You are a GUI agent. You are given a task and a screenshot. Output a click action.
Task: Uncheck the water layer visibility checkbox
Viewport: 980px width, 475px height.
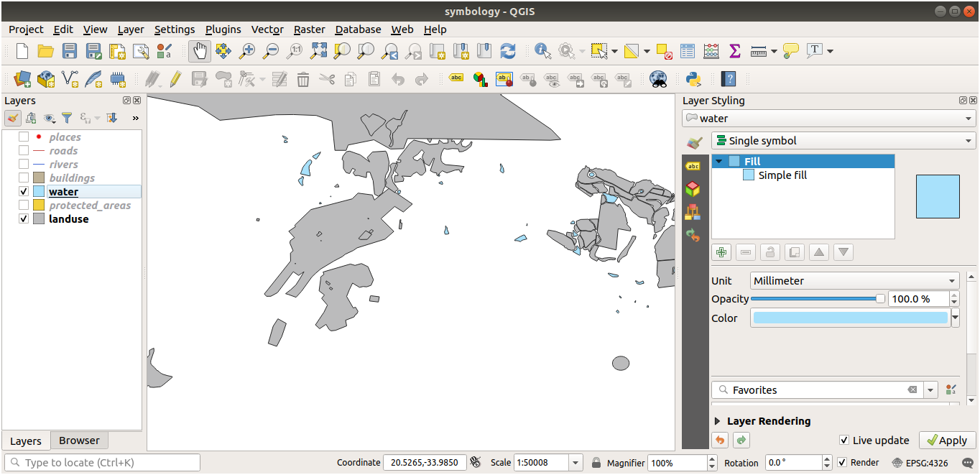(x=24, y=192)
